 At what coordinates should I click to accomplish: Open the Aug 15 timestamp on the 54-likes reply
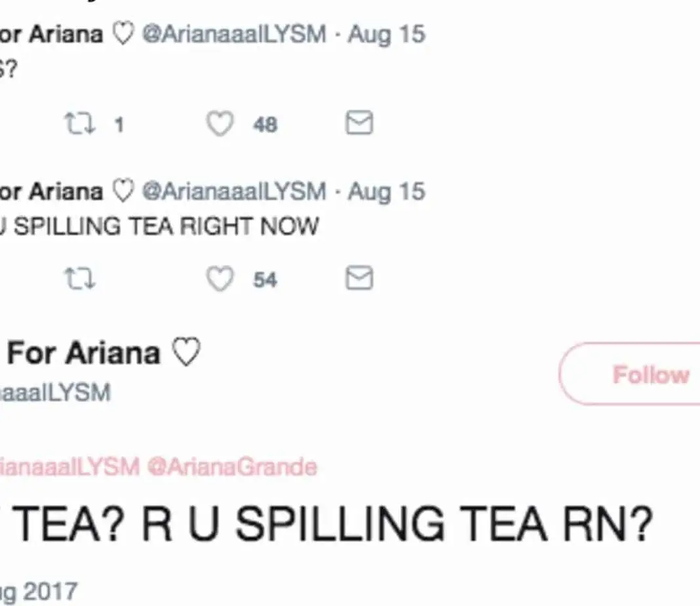click(386, 192)
